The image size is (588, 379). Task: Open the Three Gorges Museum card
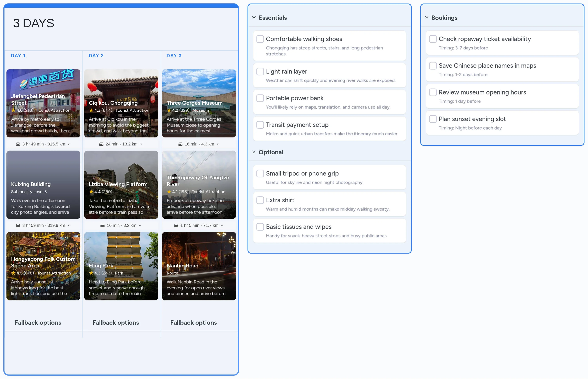199,103
